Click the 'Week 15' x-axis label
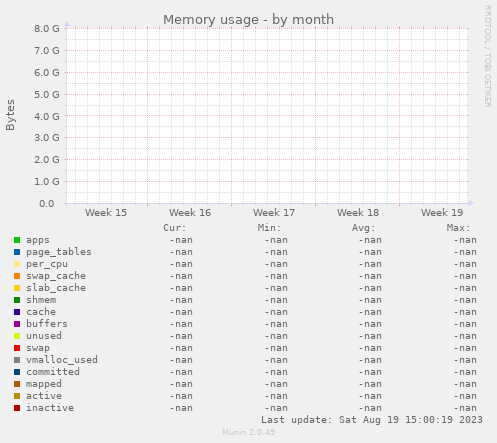This screenshot has width=497, height=443. pos(106,213)
